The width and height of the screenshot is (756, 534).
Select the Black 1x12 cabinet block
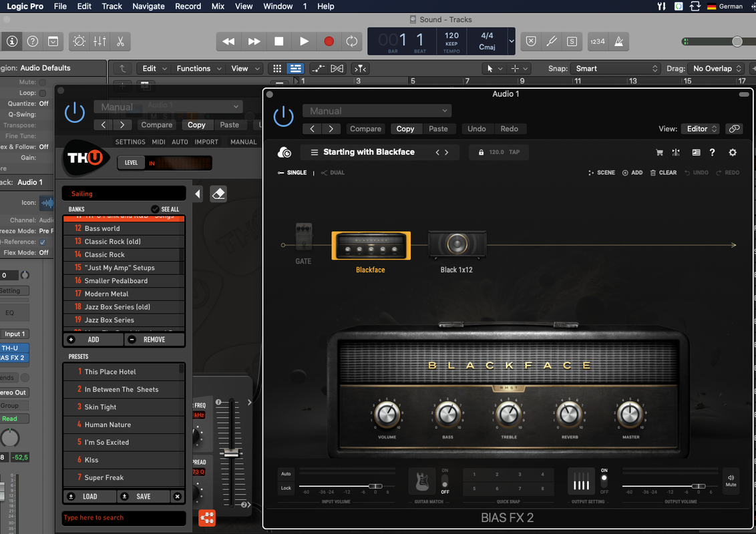pos(457,244)
